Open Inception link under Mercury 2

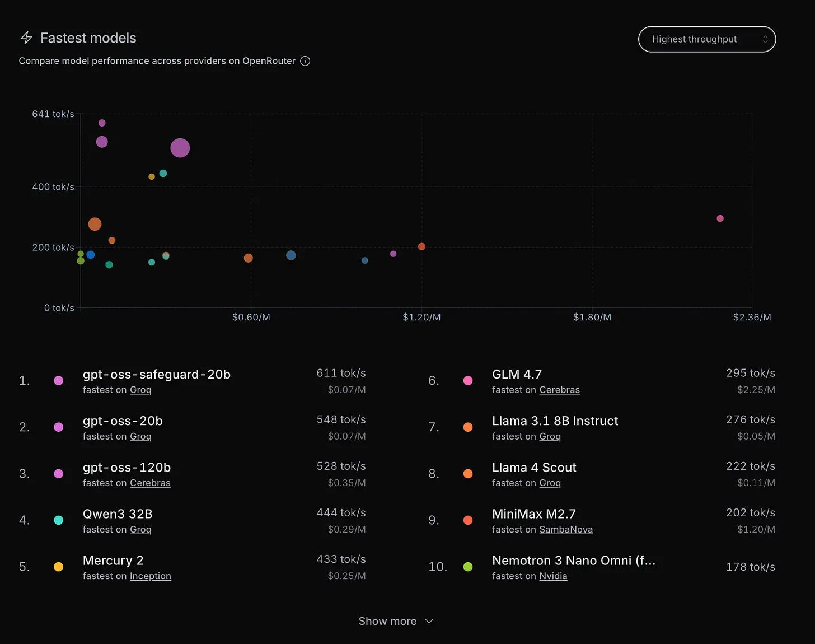coord(151,576)
